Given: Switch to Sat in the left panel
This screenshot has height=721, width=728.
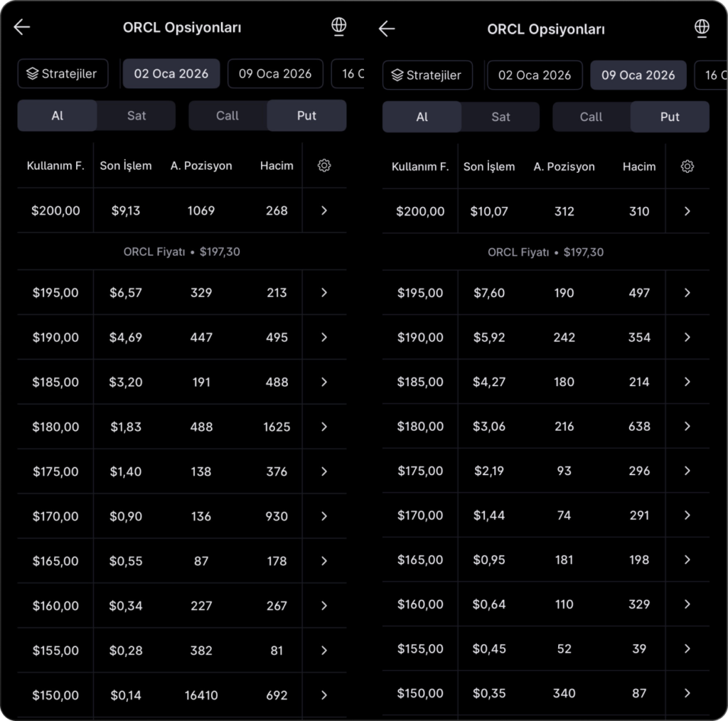Looking at the screenshot, I should (136, 115).
